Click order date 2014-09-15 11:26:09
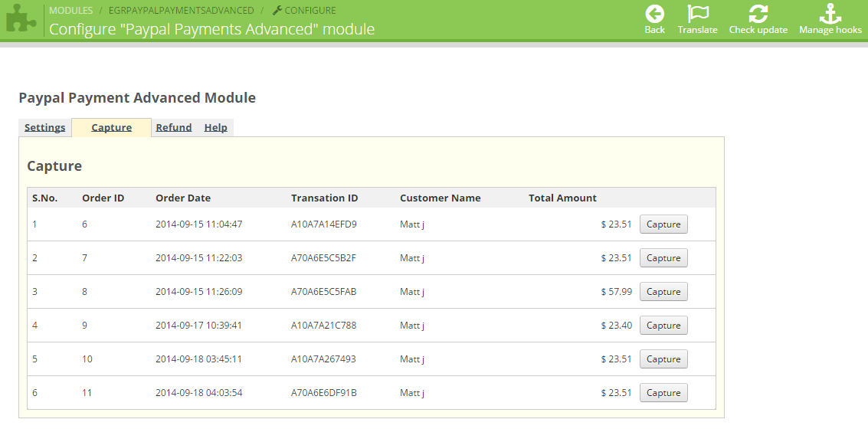The image size is (868, 429). 198,292
